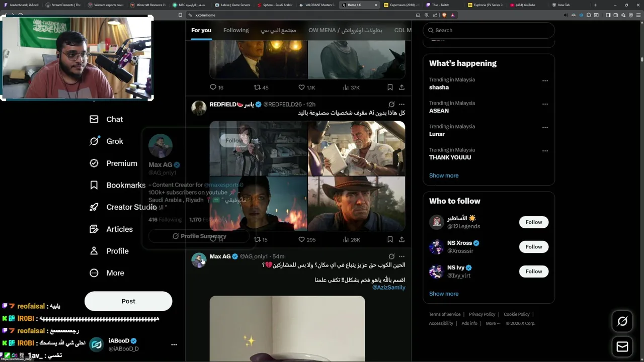644x362 pixels.
Task: Click the X search field
Action: [x=489, y=30]
